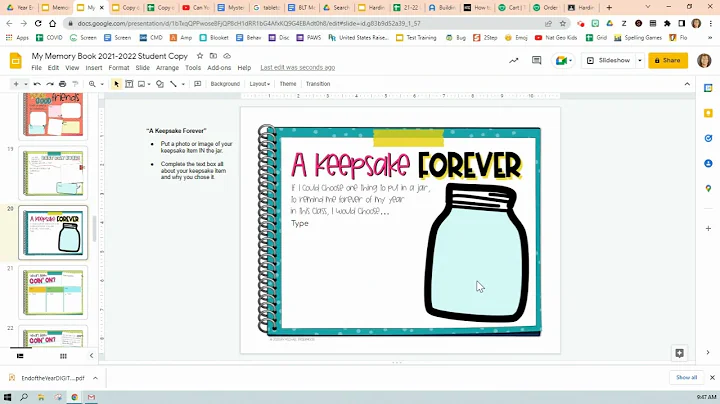Open the Edit menu
The height and width of the screenshot is (404, 720).
click(53, 67)
